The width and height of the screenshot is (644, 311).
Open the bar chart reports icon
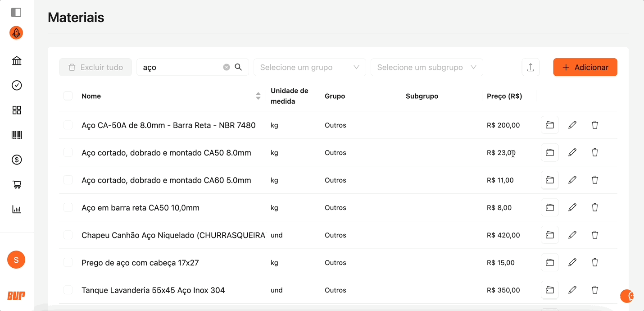pos(17,209)
